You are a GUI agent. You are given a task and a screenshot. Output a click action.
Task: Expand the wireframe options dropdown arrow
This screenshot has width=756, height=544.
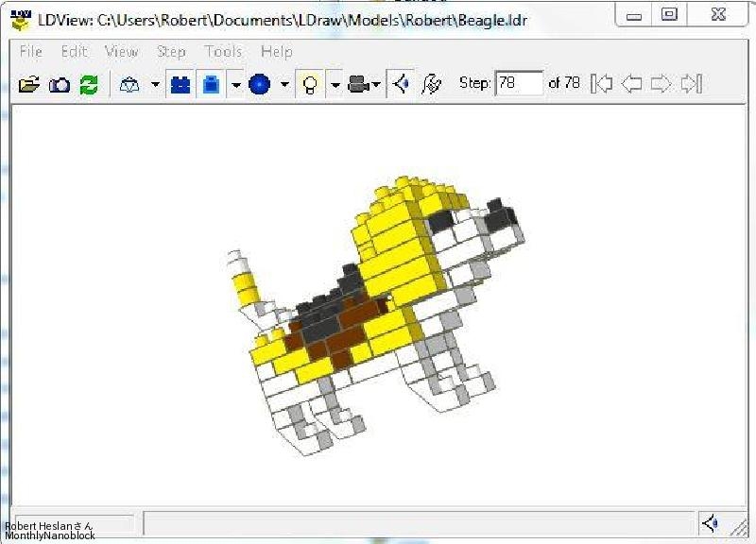(x=154, y=85)
